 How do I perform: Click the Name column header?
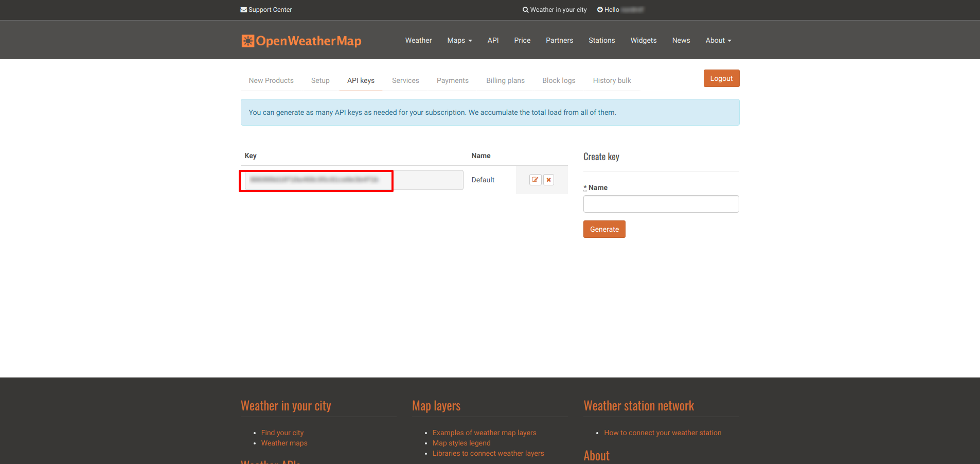(x=481, y=156)
